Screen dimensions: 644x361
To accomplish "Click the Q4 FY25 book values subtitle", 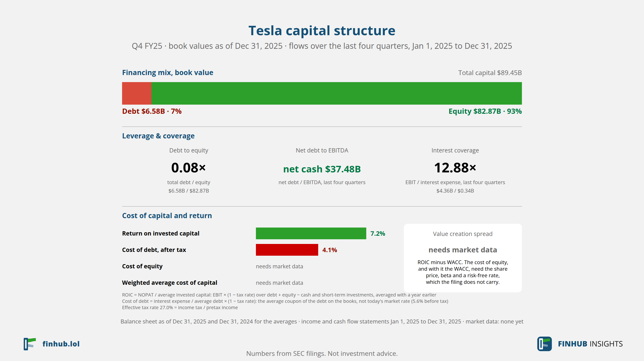I will coord(322,46).
